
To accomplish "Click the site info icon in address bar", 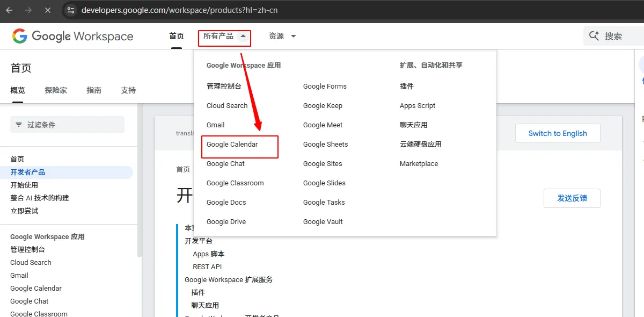I will (x=71, y=10).
